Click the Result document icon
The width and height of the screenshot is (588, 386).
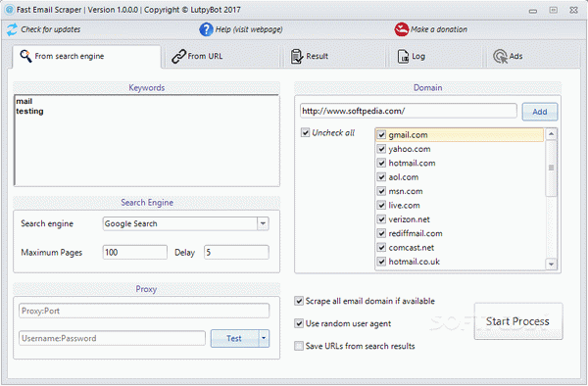pyautogui.click(x=297, y=56)
